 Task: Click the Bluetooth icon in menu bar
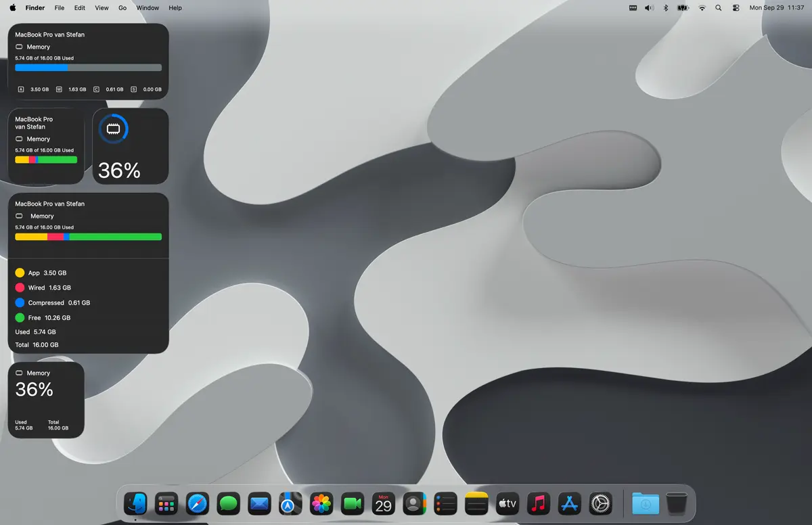pyautogui.click(x=666, y=8)
